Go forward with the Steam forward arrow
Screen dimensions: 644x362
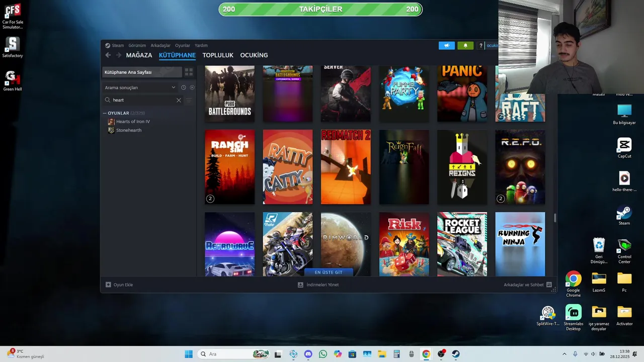tap(119, 55)
